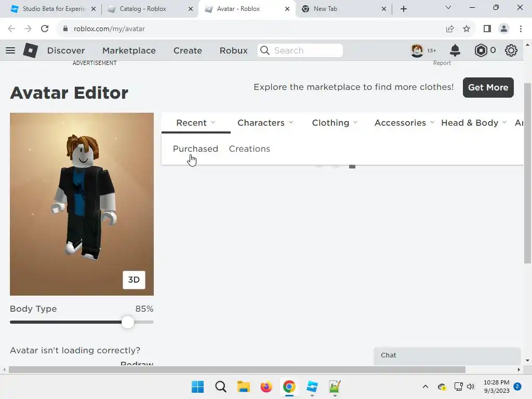Toggle the avatar preview 3D button
The width and height of the screenshot is (532, 399).
(134, 280)
